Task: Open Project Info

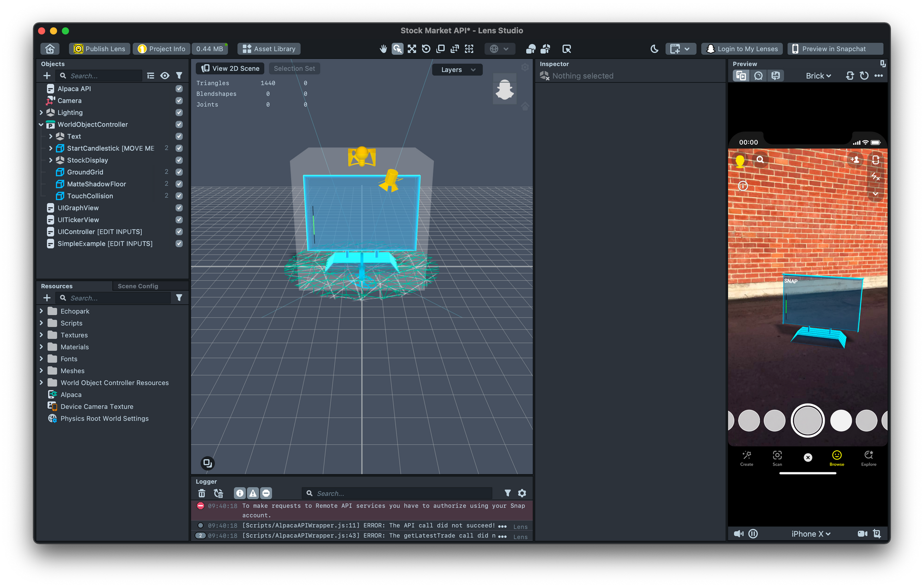Action: [162, 49]
